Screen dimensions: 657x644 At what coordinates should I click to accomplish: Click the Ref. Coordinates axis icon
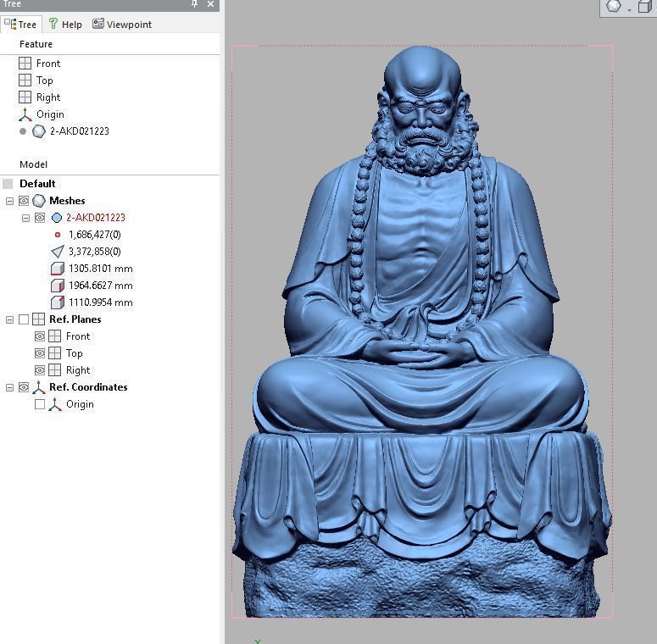tap(38, 387)
